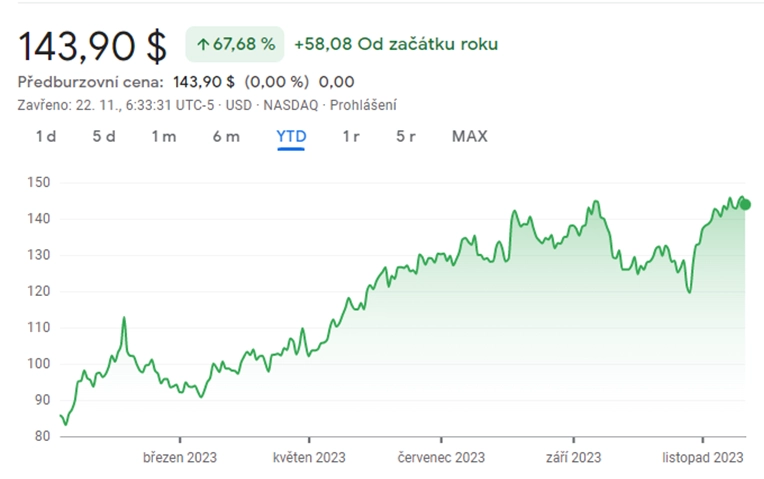The height and width of the screenshot is (479, 764).
Task: Switch to the 1 r yearly tab
Action: point(351,136)
